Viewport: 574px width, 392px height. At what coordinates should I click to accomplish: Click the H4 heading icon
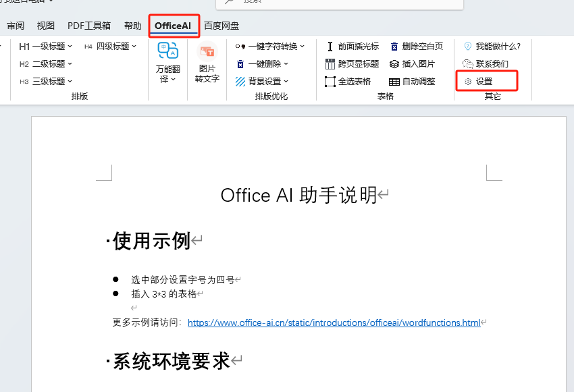point(88,47)
